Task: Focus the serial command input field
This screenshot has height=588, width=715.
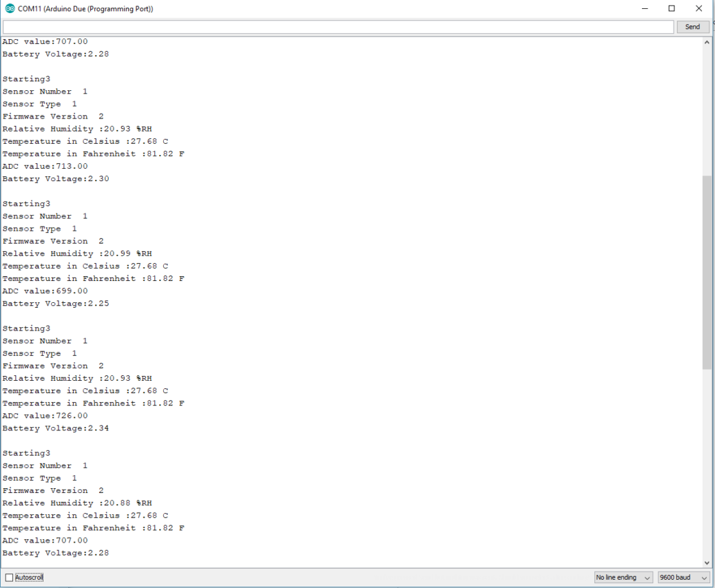Action: click(338, 27)
